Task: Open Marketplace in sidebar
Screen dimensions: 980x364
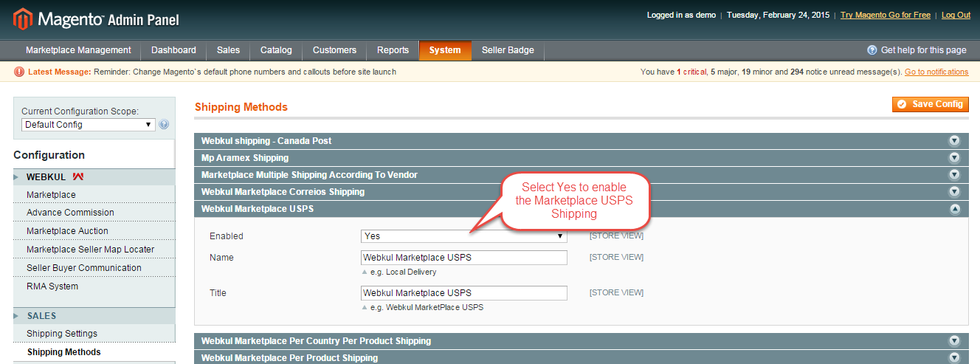Action: click(x=94, y=194)
